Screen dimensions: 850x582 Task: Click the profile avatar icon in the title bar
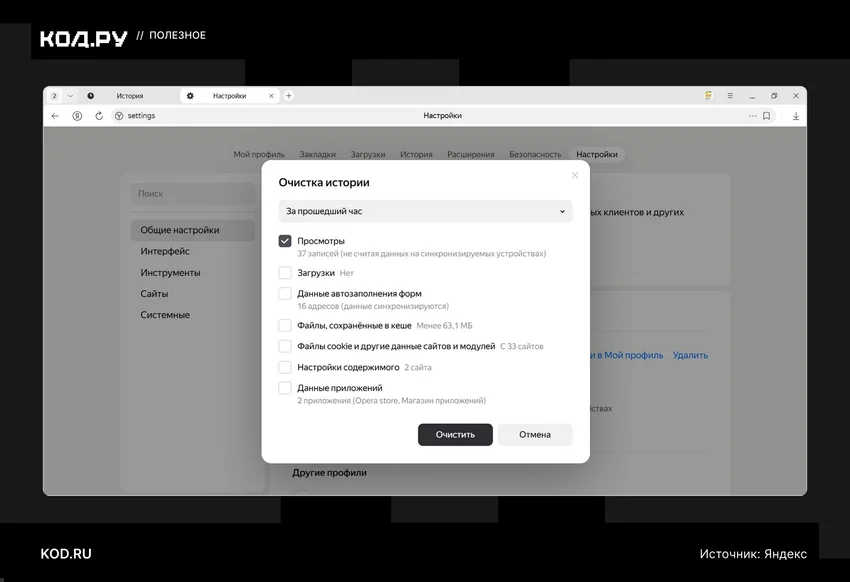pos(708,96)
